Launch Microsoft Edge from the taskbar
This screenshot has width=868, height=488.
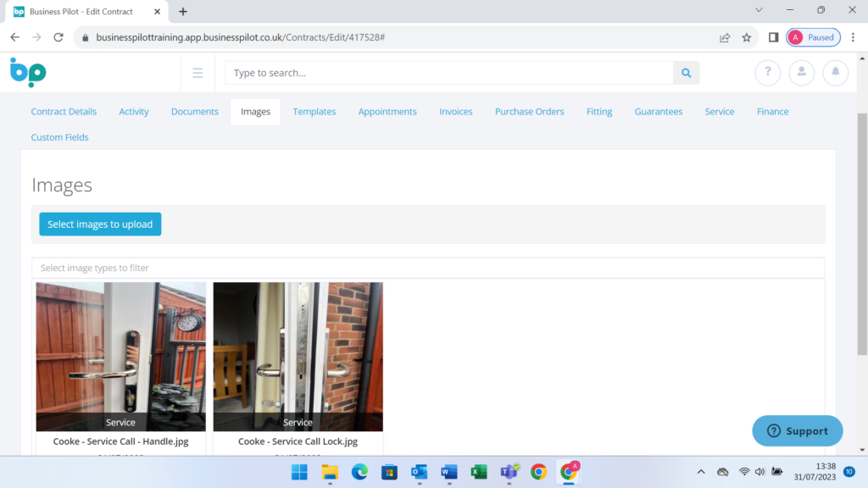(359, 472)
